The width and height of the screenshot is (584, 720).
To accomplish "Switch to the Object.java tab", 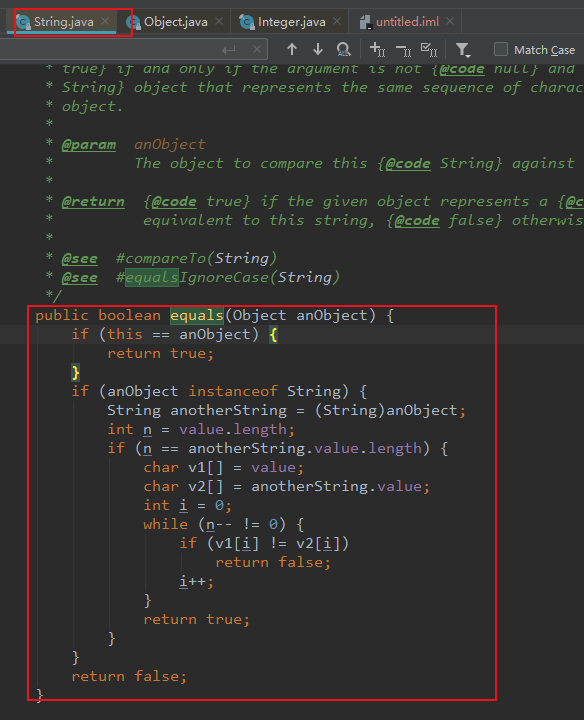I will point(175,22).
